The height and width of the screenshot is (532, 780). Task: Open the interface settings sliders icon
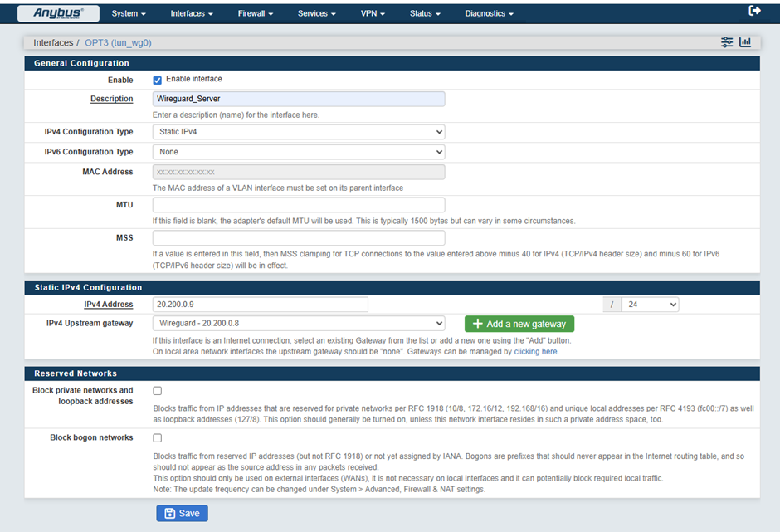click(727, 42)
